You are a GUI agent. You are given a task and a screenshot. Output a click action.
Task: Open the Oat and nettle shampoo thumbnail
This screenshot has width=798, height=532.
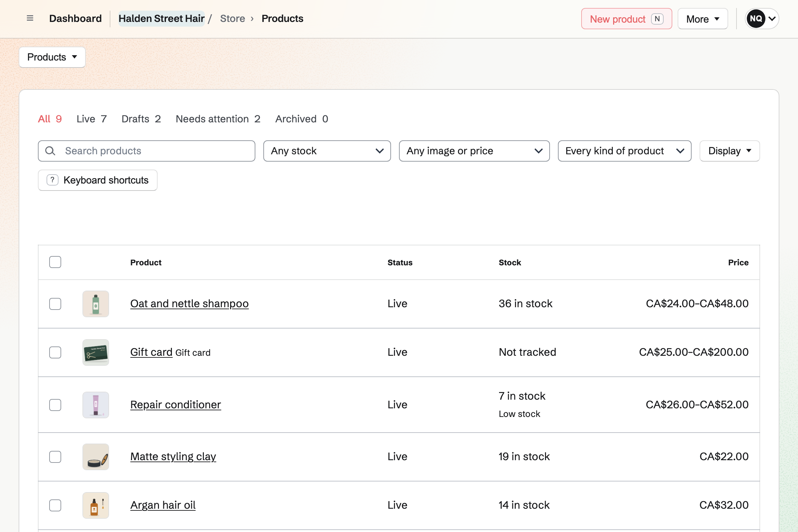[96, 304]
